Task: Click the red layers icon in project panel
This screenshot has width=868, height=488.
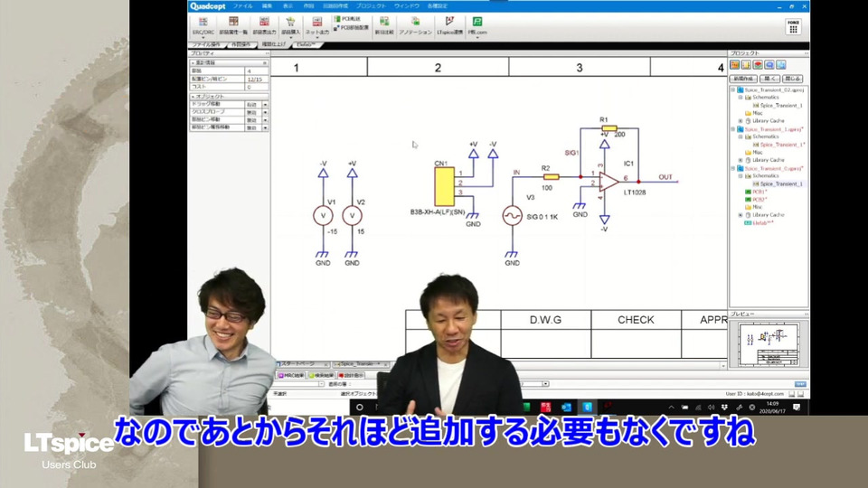Action: tap(758, 65)
